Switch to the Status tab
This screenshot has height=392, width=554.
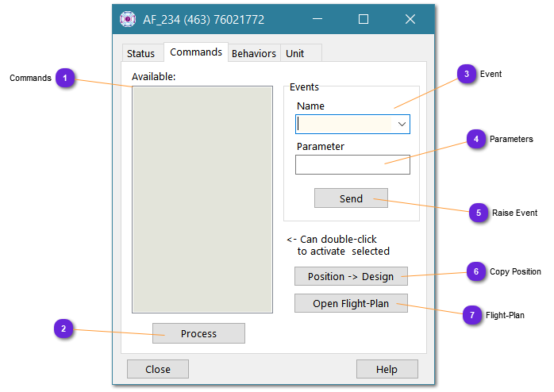[140, 54]
